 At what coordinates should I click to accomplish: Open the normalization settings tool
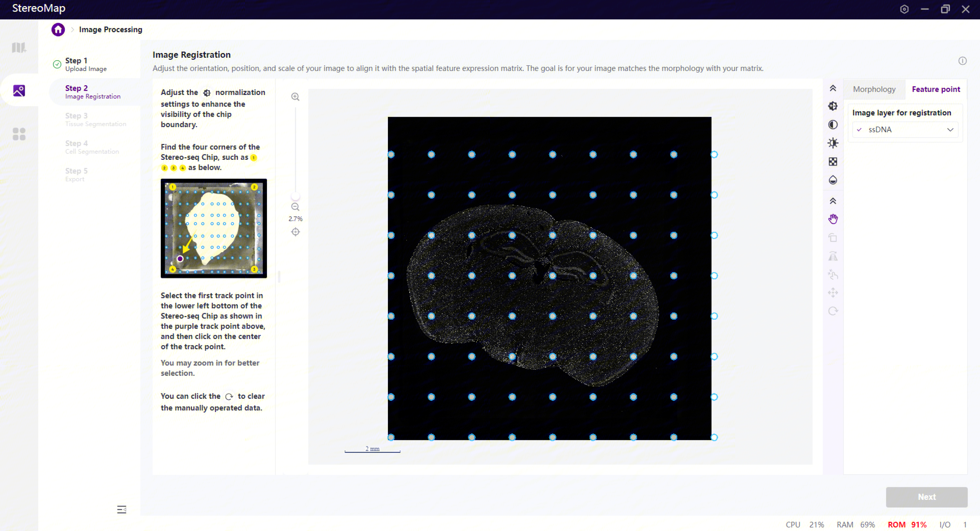tap(833, 106)
